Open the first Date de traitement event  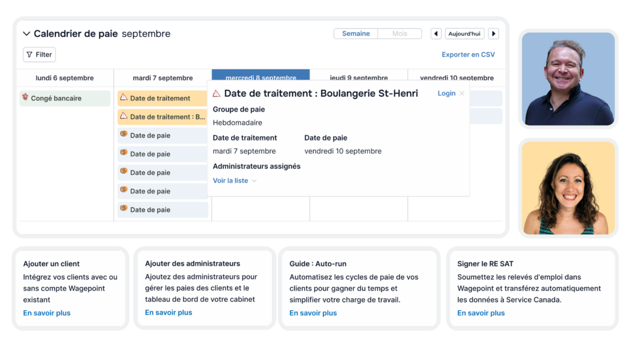162,98
